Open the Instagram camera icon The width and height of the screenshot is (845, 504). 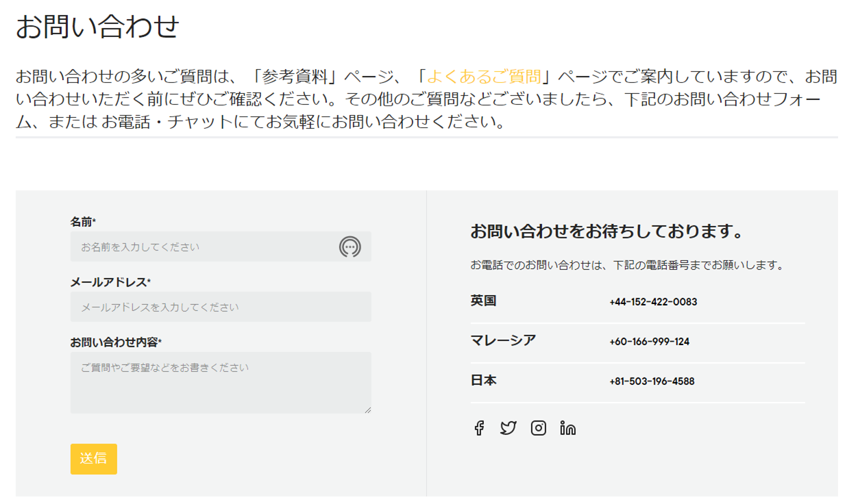(539, 429)
